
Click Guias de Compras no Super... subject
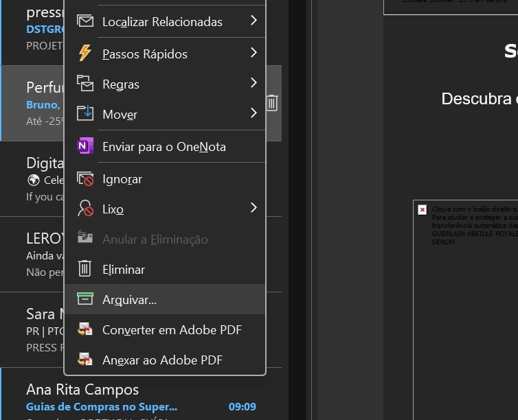click(102, 407)
